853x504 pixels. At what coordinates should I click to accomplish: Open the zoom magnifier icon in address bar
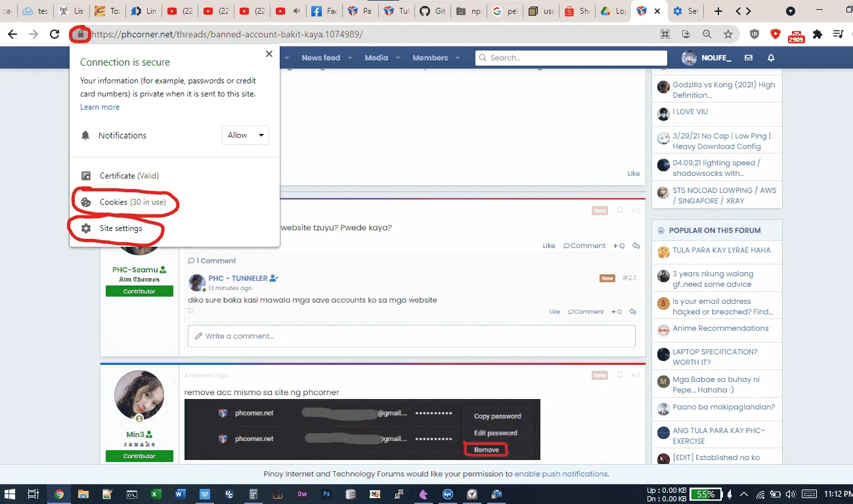click(707, 34)
